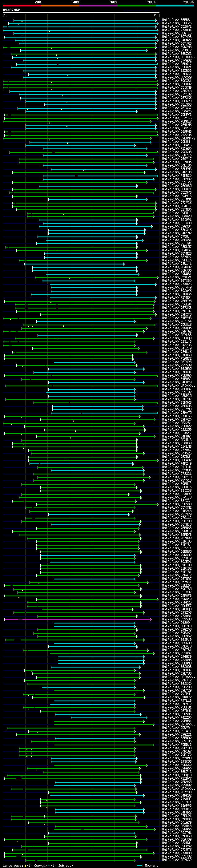Select the UniRef100_Q70AB2 label
The width and height of the screenshot is (197, 868).
[x=176, y=61]
